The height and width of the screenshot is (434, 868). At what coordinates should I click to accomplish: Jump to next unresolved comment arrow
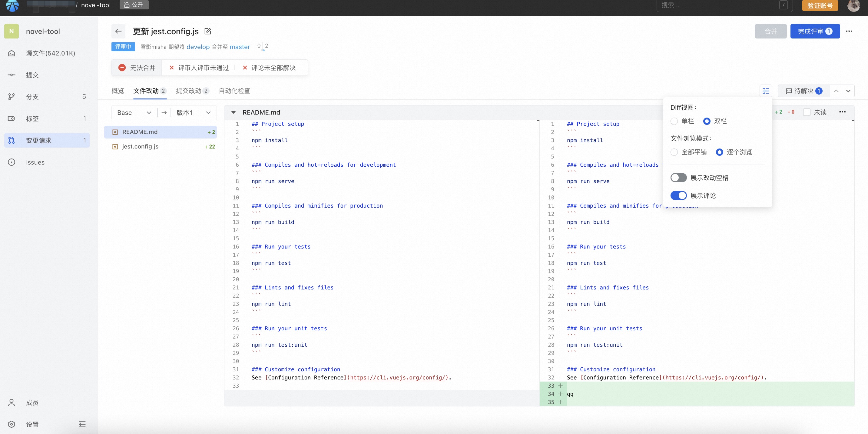click(848, 91)
